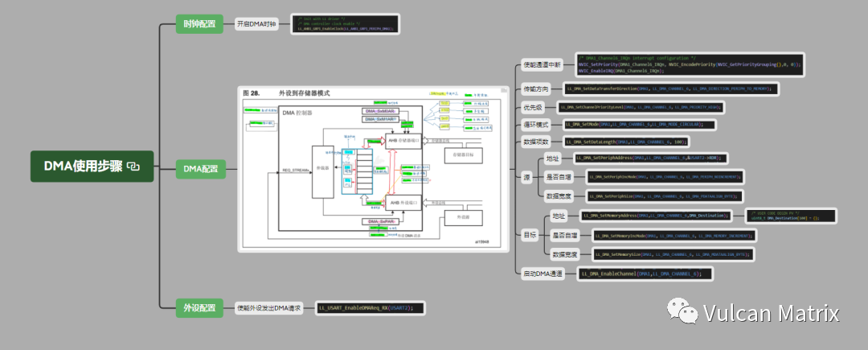Click the LL_DMA_SetMemoryAddress code block
The height and width of the screenshot is (350, 868).
pos(657,216)
